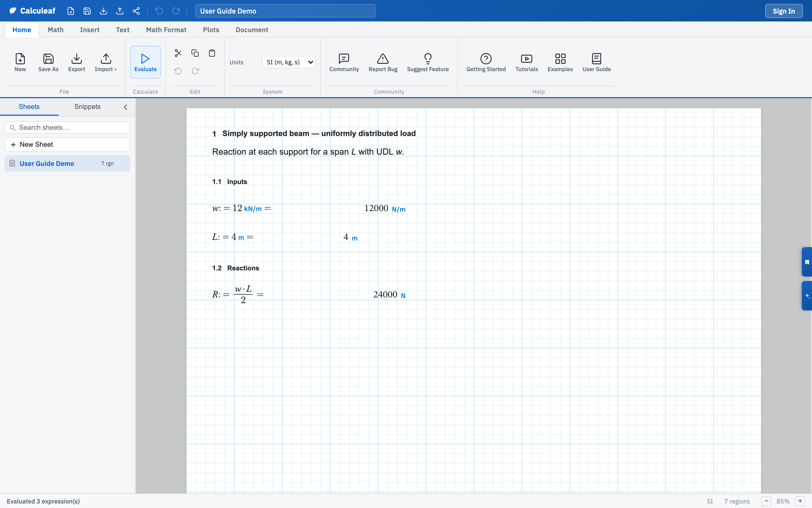Collapse the sidebar with the chevron
The width and height of the screenshot is (812, 508).
(x=125, y=107)
